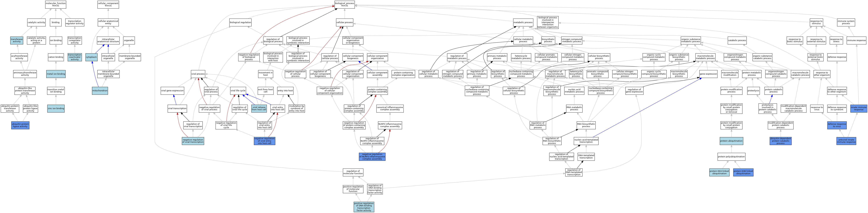Click the 'protein K48-linked ubiquitination' node
Screen dimensions: 868x213
743,172
